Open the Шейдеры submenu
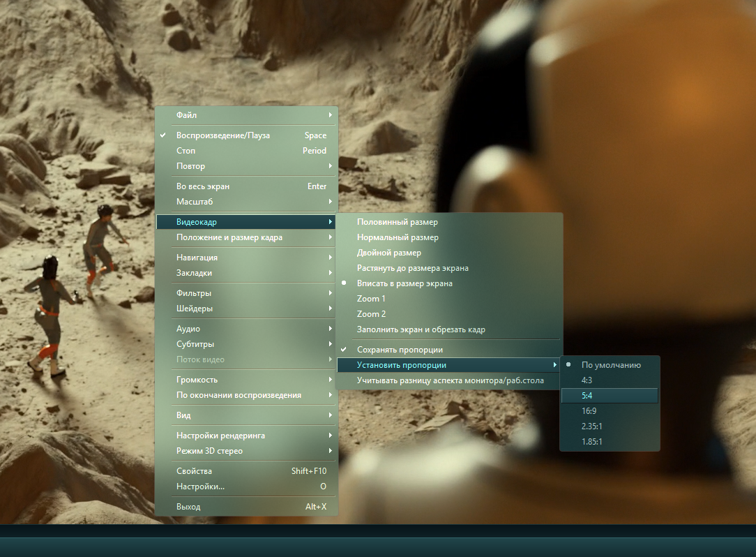The width and height of the screenshot is (756, 557). point(246,309)
